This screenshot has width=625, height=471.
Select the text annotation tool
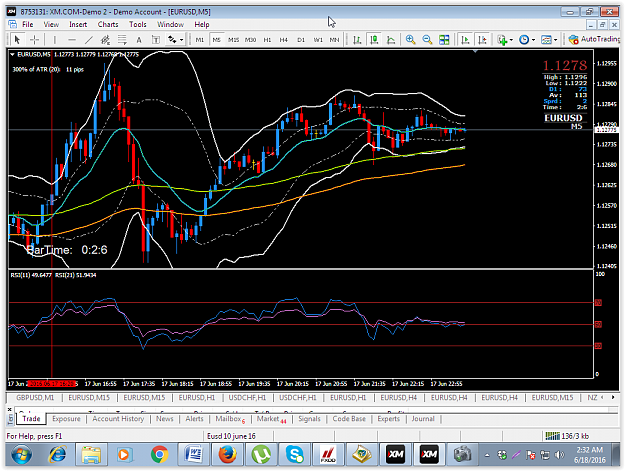pos(139,39)
